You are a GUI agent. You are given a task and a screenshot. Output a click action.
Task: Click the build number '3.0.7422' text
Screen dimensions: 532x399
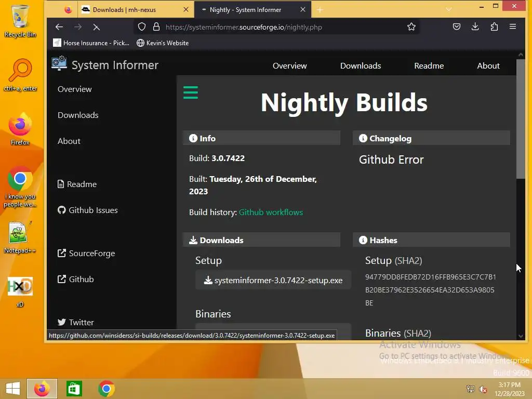228,158
